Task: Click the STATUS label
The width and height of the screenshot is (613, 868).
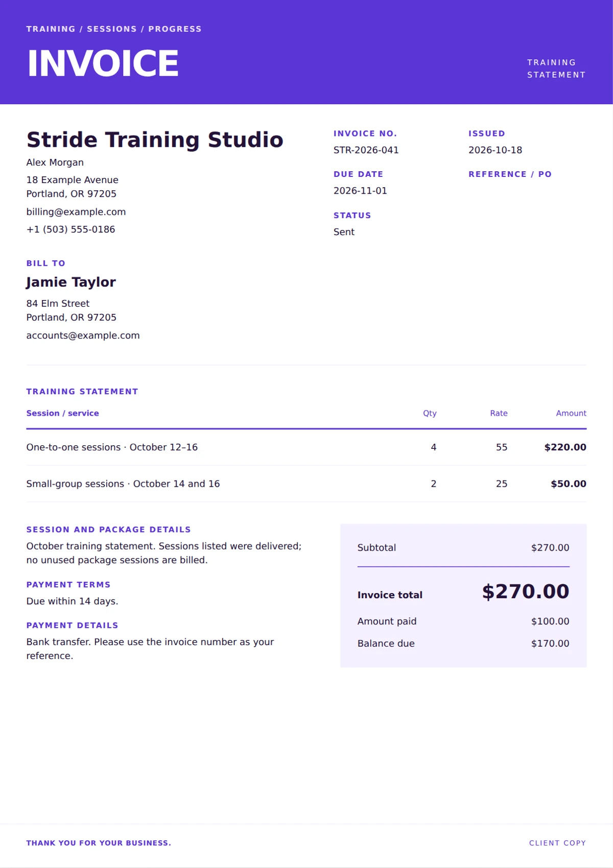Action: 352,215
